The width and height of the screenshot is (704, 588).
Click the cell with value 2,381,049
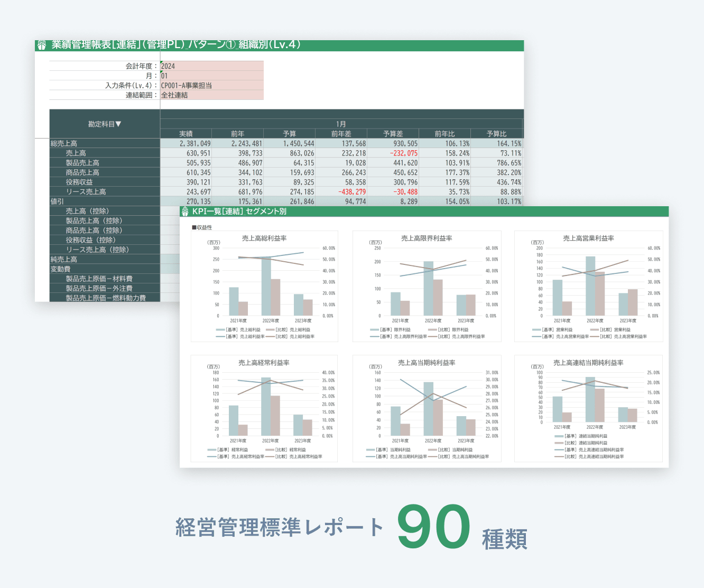186,143
